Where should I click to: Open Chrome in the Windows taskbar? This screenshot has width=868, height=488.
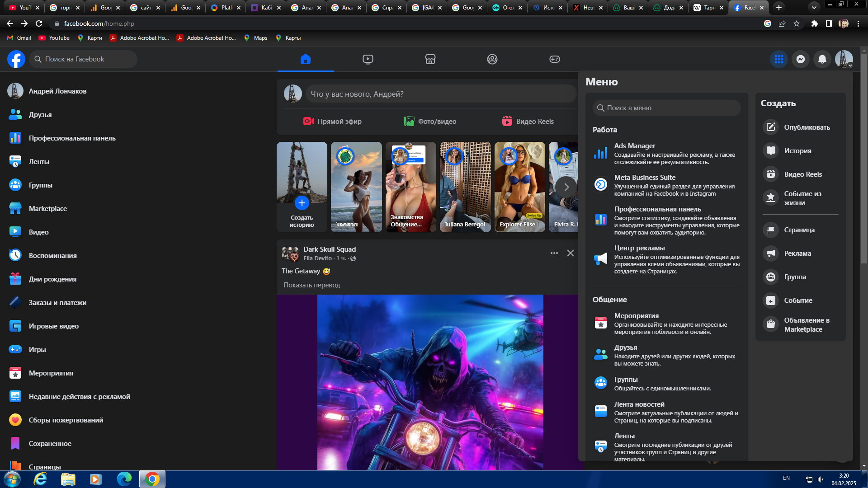coord(152,479)
